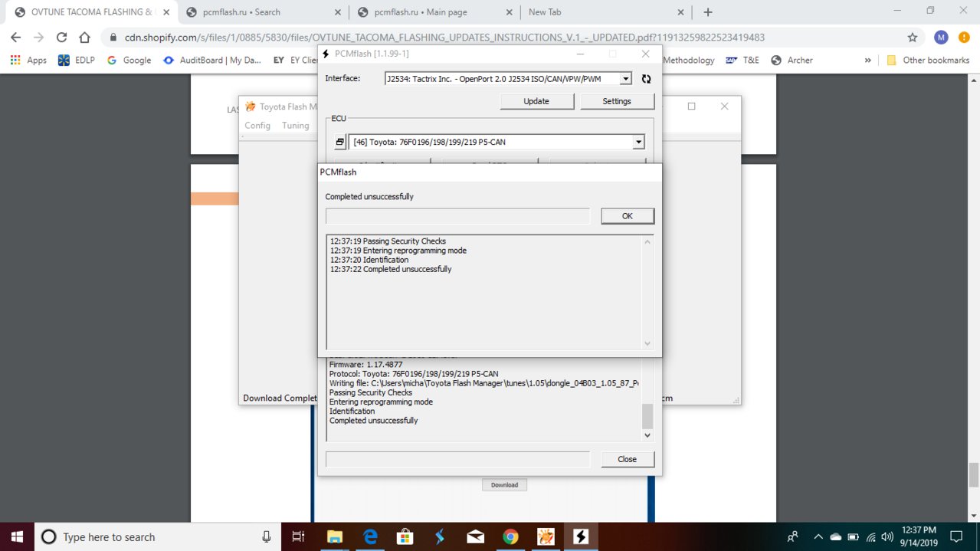Image resolution: width=980 pixels, height=551 pixels.
Task: Open the EDLP bookmark
Action: click(x=77, y=60)
